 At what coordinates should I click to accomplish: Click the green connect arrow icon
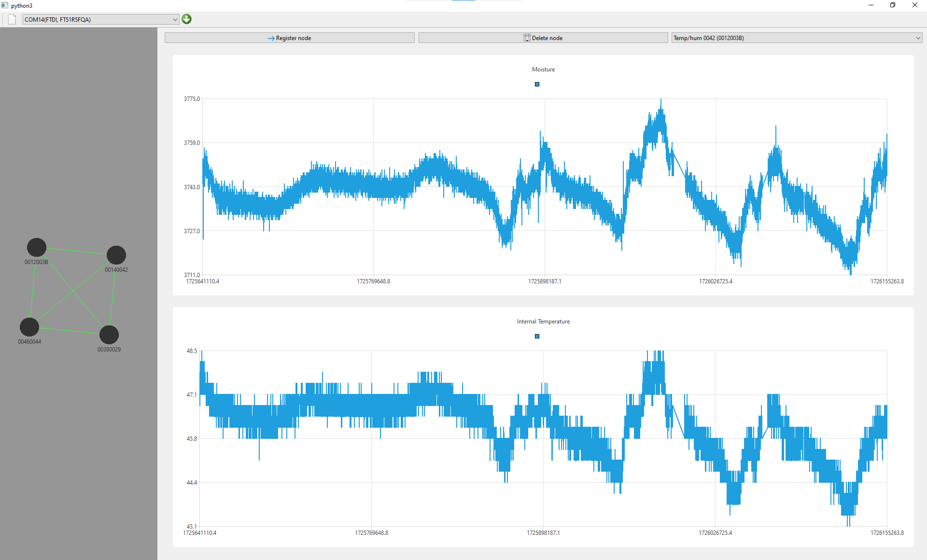point(187,19)
